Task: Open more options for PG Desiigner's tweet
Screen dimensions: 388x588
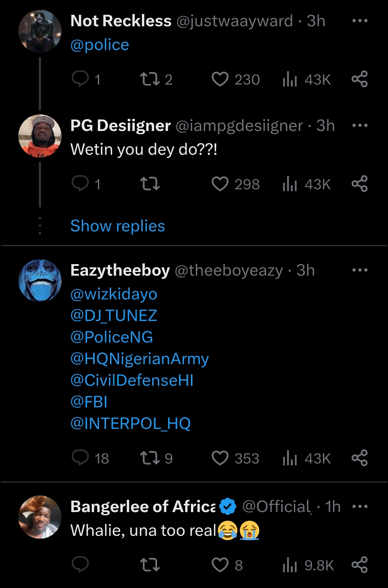Action: click(x=360, y=126)
